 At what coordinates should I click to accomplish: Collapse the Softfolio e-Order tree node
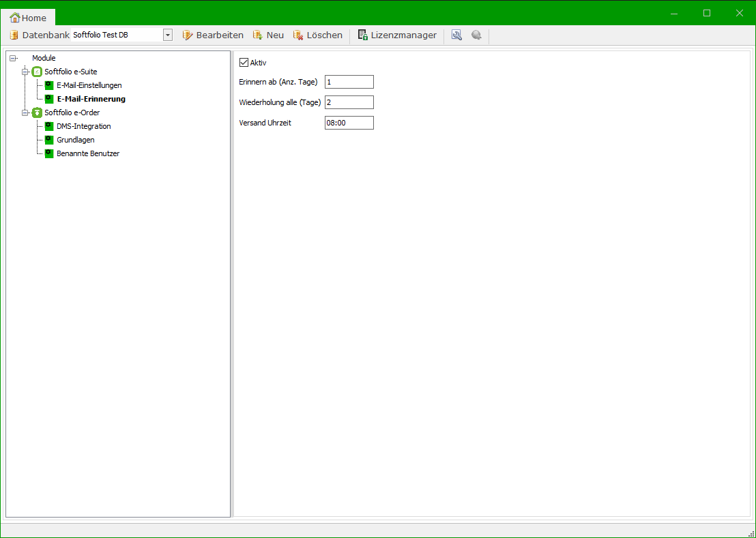(x=25, y=113)
